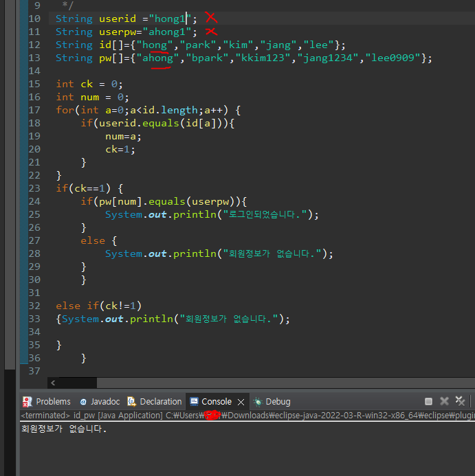
Task: Click the Terminate square icon in Console
Action: [x=428, y=402]
